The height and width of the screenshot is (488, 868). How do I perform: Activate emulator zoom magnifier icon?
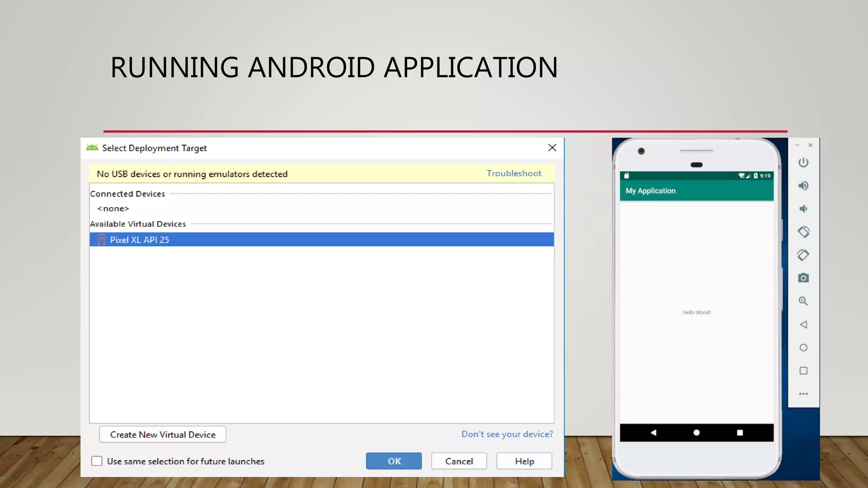(803, 301)
